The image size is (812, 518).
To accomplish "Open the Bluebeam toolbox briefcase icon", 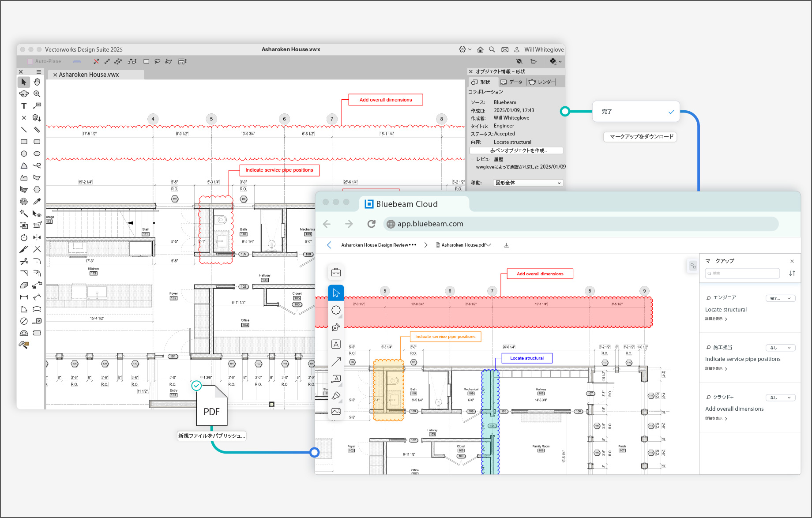I will pyautogui.click(x=336, y=273).
